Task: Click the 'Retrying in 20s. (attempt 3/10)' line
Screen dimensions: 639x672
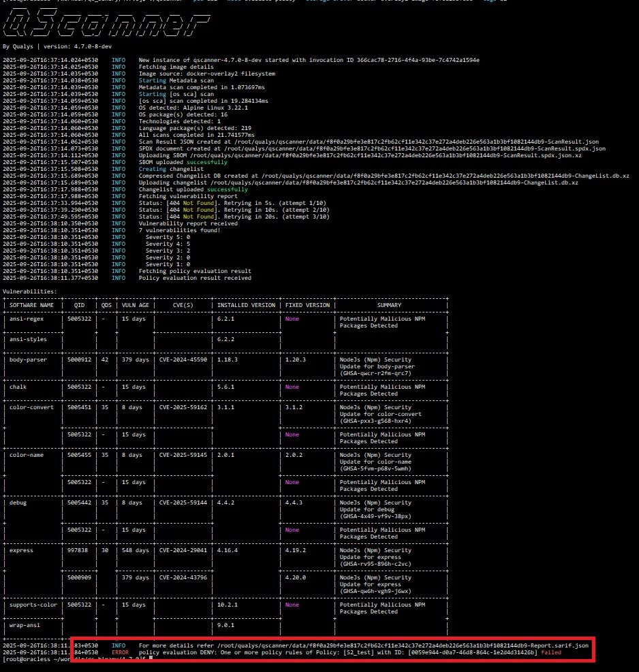Action: coord(234,217)
